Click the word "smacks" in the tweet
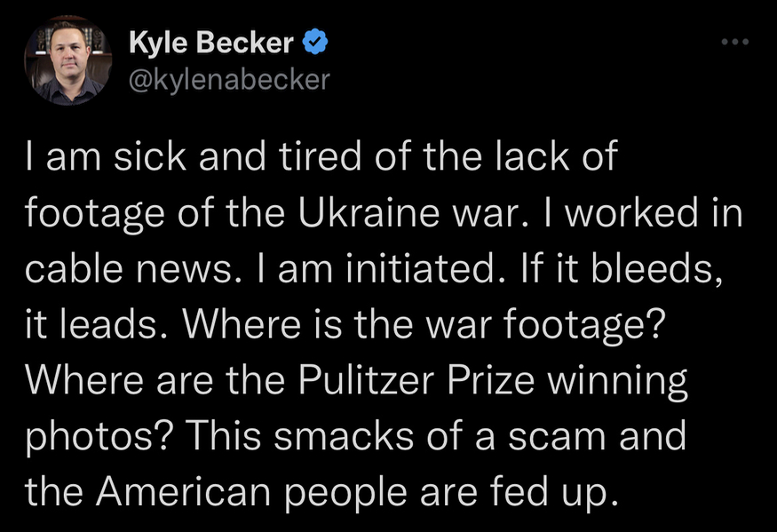This screenshot has width=777, height=532. coord(355,434)
